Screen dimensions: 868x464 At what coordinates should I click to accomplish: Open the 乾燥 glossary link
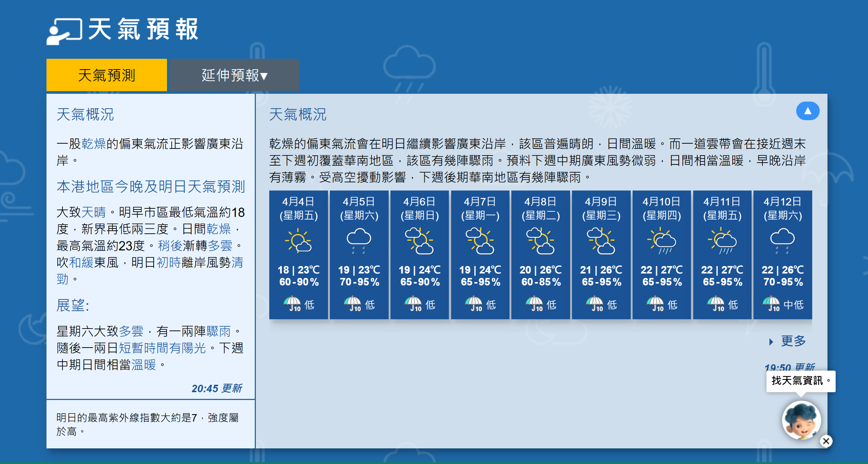coord(94,143)
